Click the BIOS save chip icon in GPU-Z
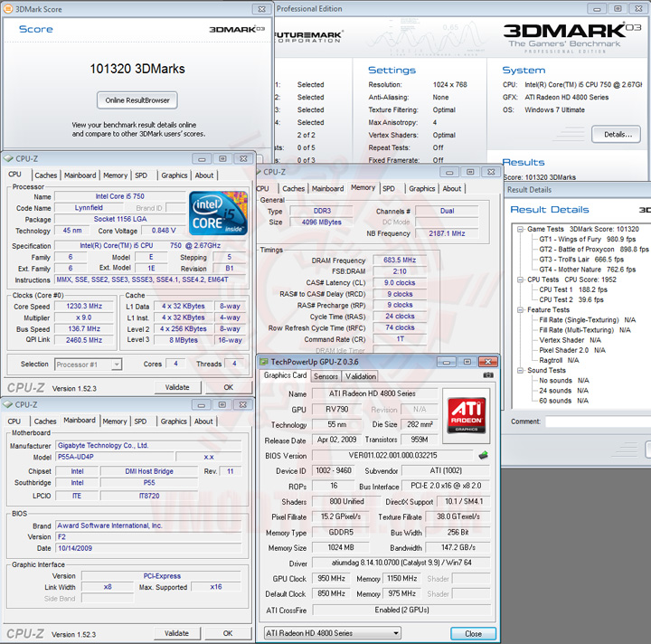The width and height of the screenshot is (651, 644). point(483,456)
